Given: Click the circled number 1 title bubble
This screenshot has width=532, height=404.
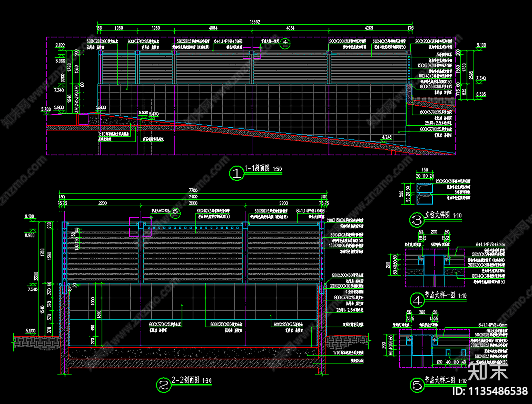Looking at the screenshot, I should [236, 173].
